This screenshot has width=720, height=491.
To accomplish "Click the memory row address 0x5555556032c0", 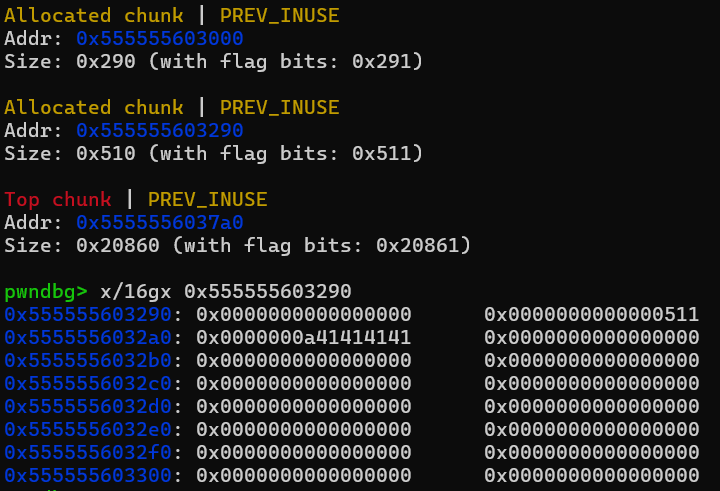I will point(88,383).
